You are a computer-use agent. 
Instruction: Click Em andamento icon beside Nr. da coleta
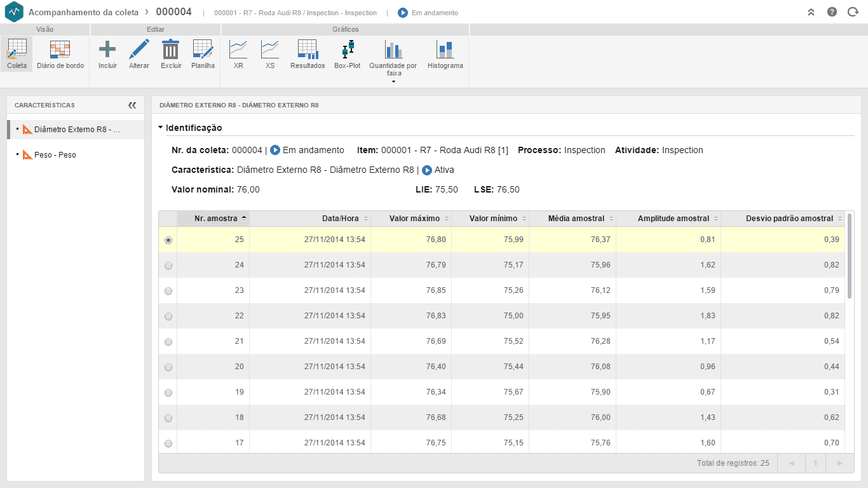tap(275, 151)
